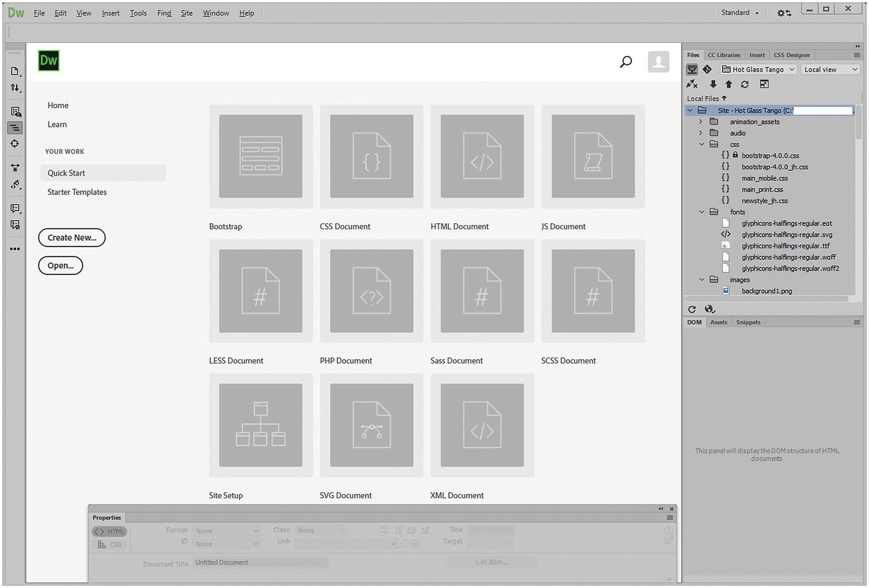Click the Git view diamond icon
The height and width of the screenshot is (588, 869).
707,69
